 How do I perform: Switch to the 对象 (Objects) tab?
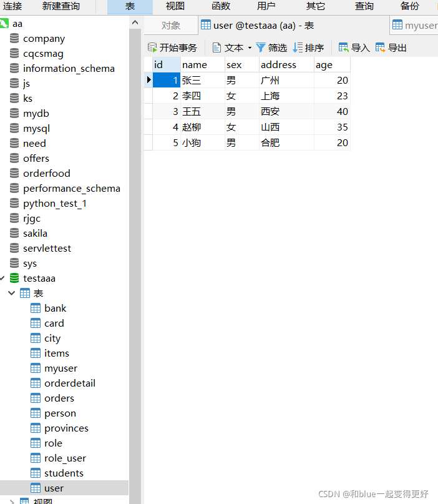pos(171,26)
